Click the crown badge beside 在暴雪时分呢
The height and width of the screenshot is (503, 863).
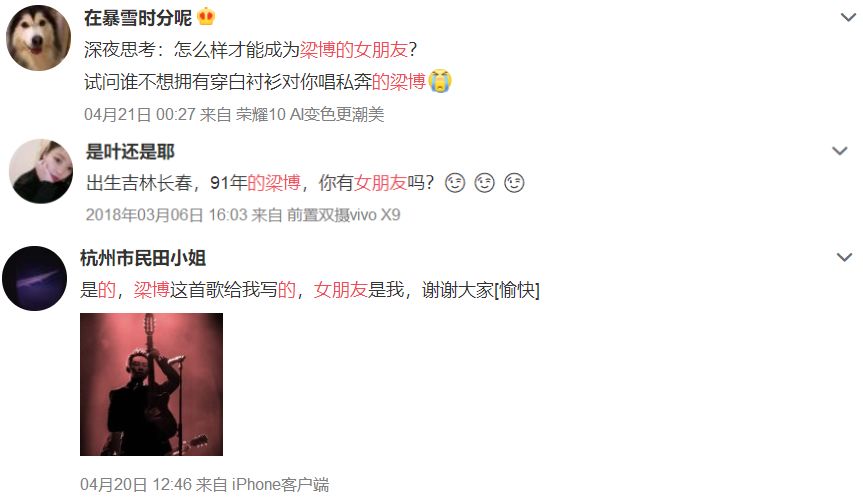click(x=206, y=17)
